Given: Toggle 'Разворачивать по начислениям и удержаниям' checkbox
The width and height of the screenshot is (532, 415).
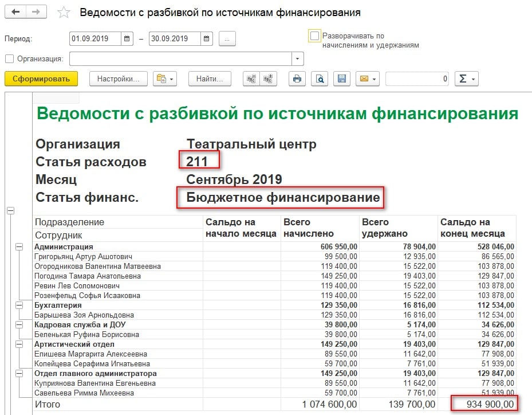Looking at the screenshot, I should (x=314, y=36).
